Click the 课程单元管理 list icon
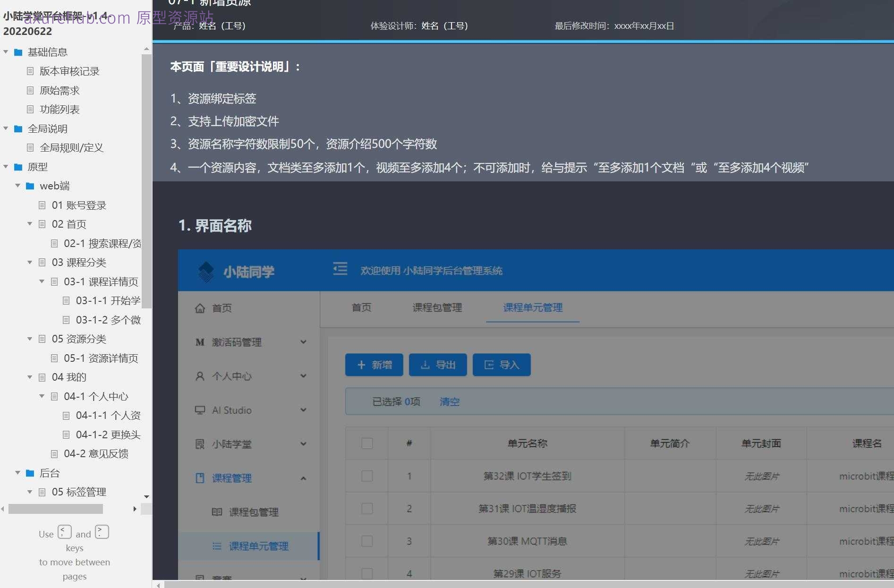Viewport: 894px width, 588px height. 217,546
